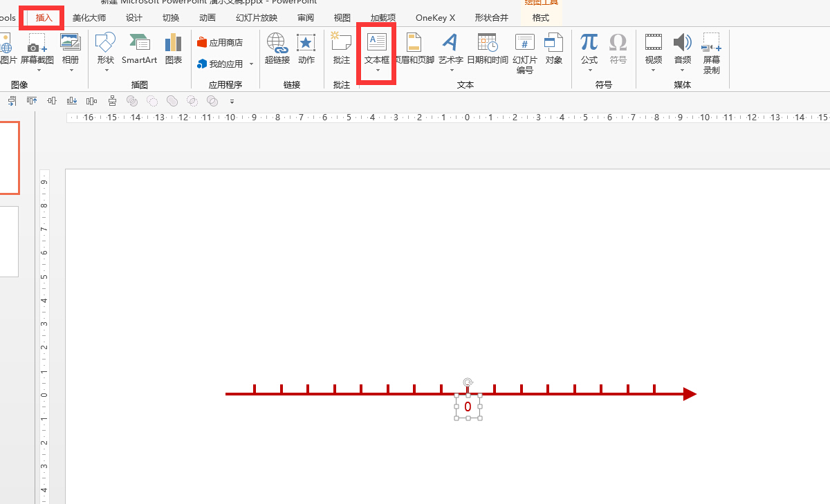Select the red number line arrow
Screen dimensions: 830x504
[x=461, y=394]
